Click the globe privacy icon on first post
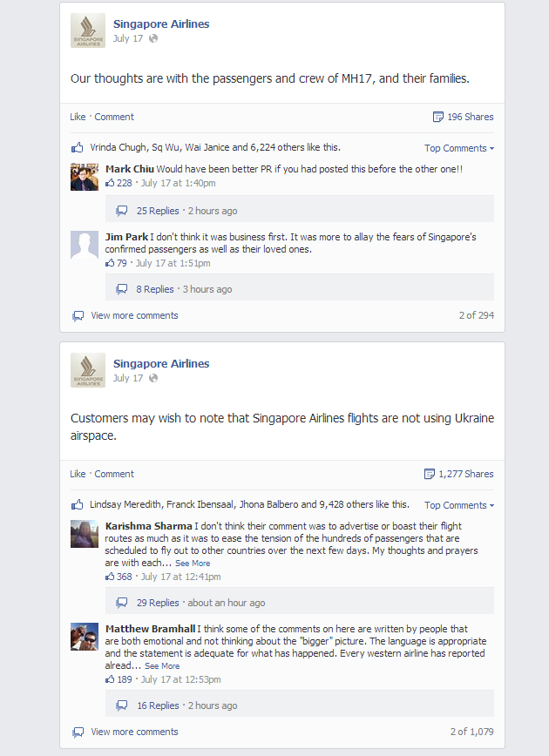This screenshot has width=549, height=756. (153, 38)
